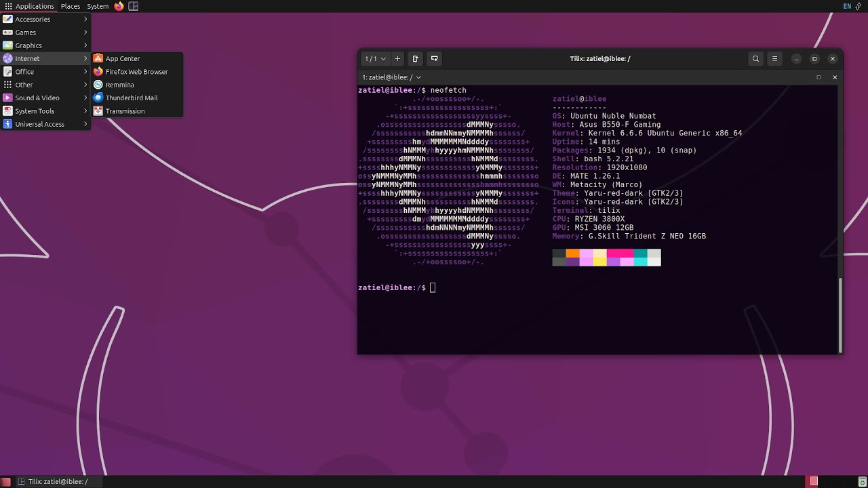Launch Firefox Web Browser from Internet submenu
The height and width of the screenshot is (488, 868).
[x=137, y=72]
